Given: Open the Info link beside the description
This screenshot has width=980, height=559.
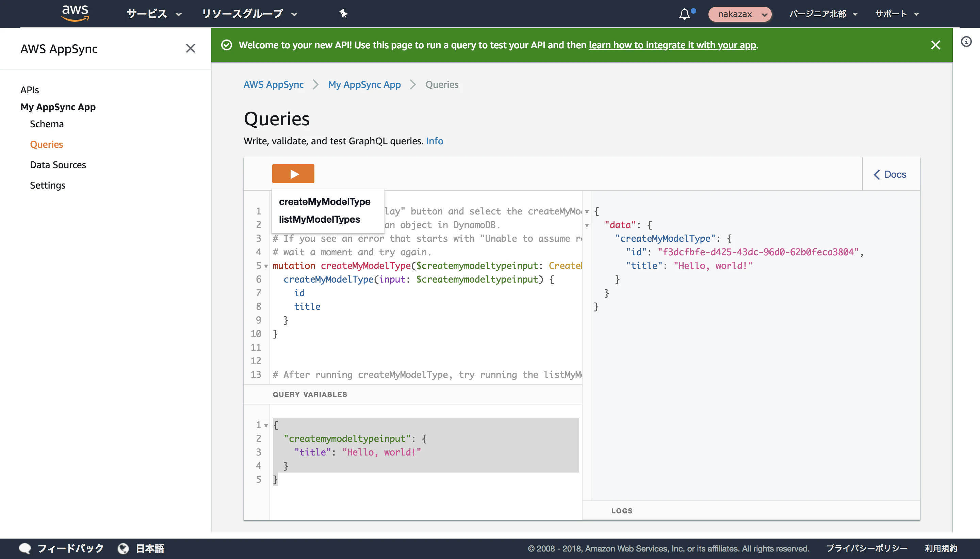Looking at the screenshot, I should [435, 141].
